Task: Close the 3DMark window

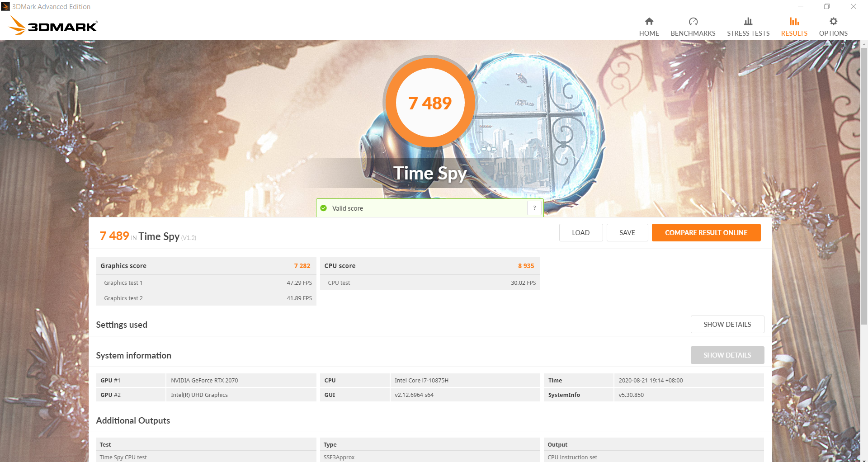Action: click(x=854, y=6)
